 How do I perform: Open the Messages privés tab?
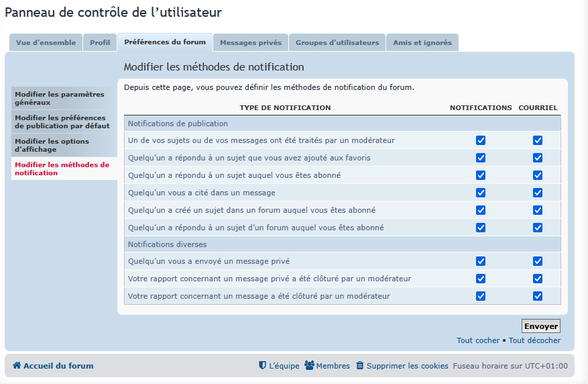point(251,42)
